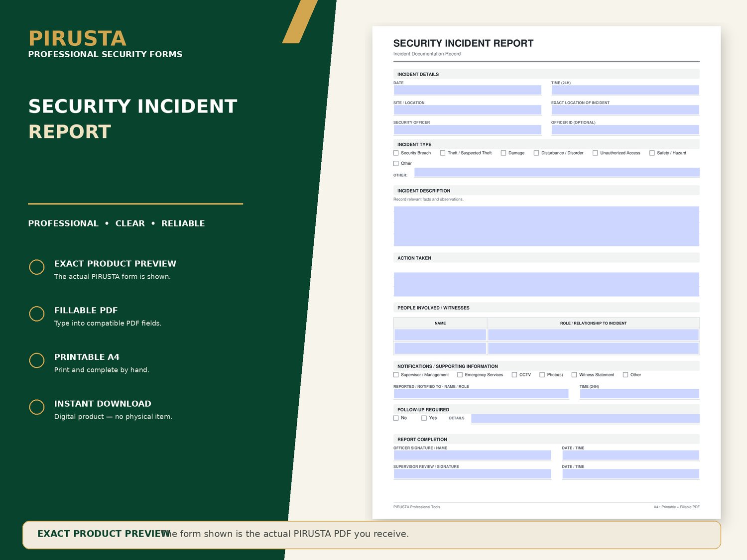Tick Yes under Follow-up Required

coord(424,418)
